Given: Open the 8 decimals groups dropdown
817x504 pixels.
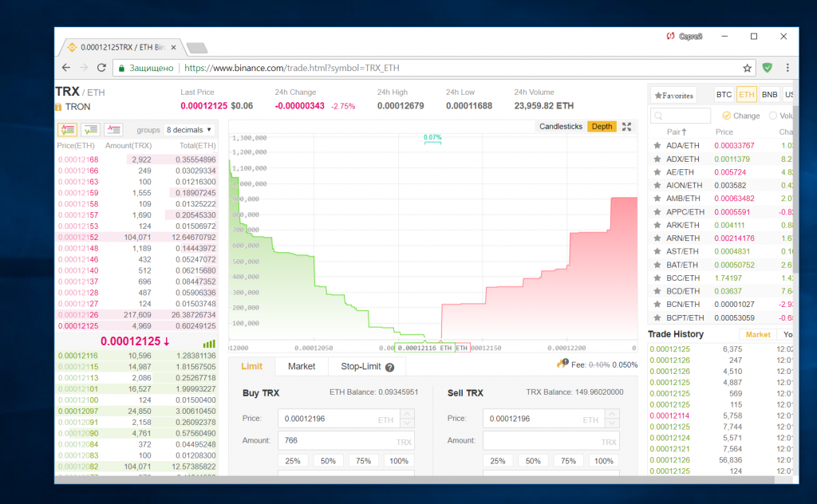Looking at the screenshot, I should (188, 130).
